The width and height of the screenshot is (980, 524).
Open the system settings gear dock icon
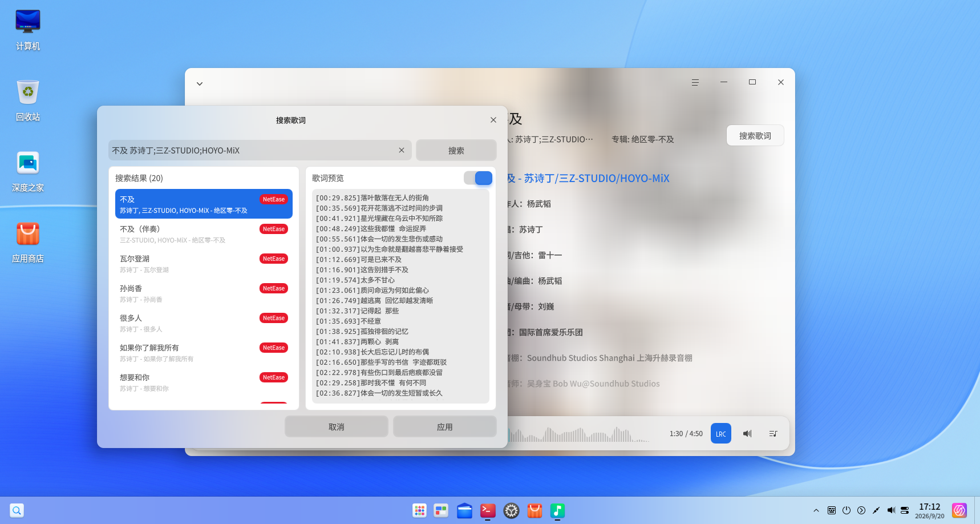click(511, 510)
